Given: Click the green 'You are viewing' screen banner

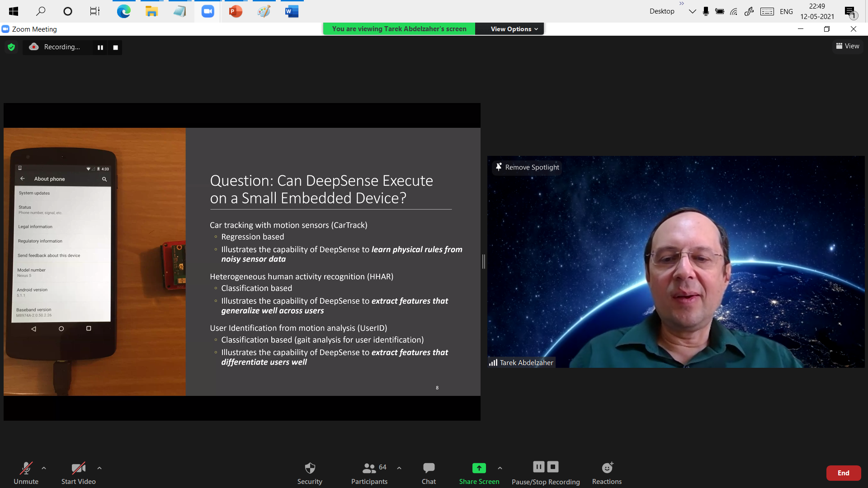Looking at the screenshot, I should point(399,29).
